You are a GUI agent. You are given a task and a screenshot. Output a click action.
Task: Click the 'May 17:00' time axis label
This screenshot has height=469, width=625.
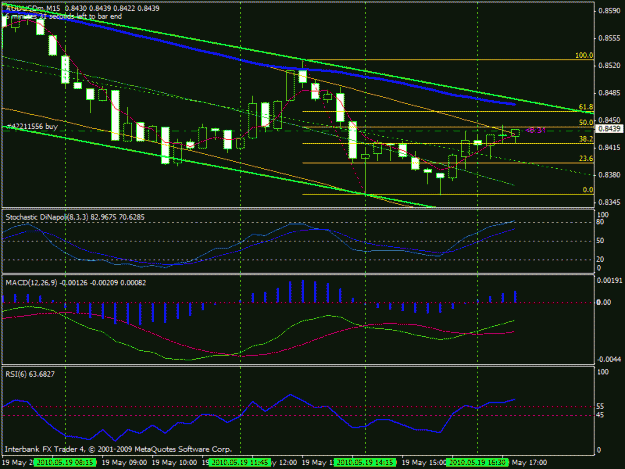pos(529,463)
